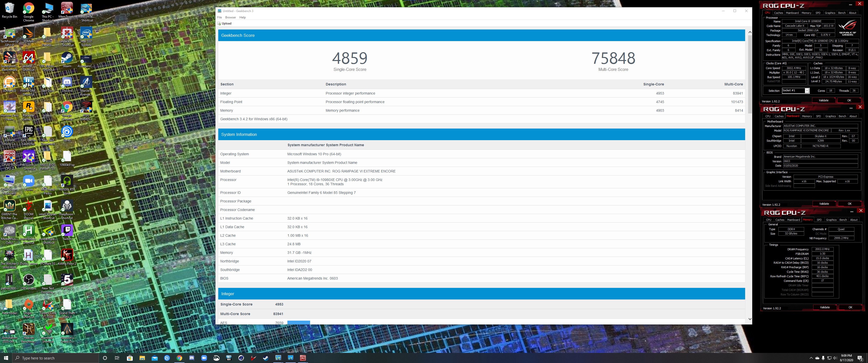Screen dimensions: 868x363
Task: Select the Twitch desktop icon
Action: 67,232
